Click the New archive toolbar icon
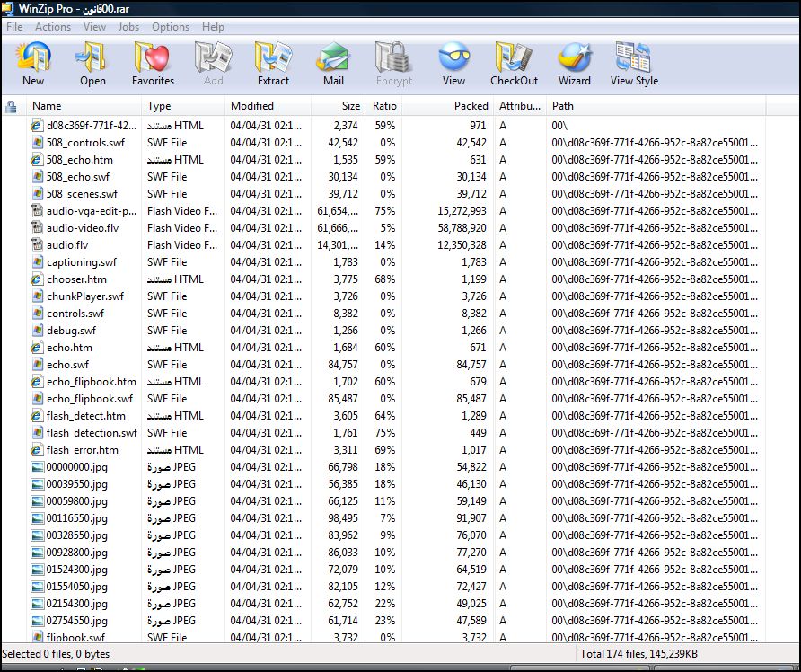The image size is (801, 672). (33, 57)
